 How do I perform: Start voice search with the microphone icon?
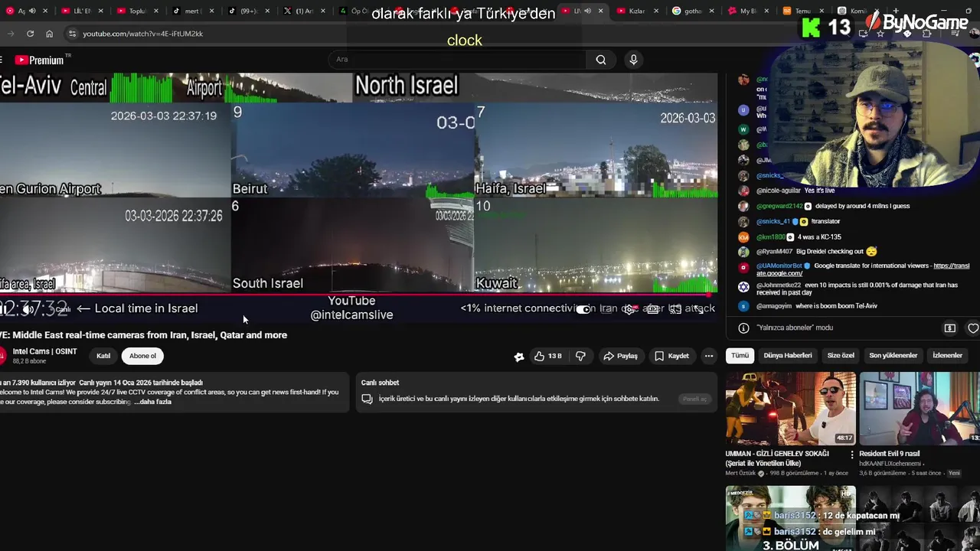(x=633, y=60)
